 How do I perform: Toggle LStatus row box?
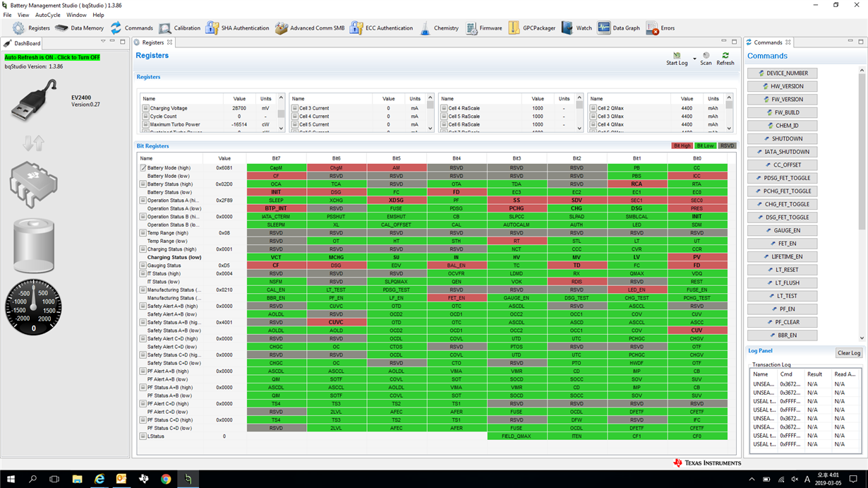click(143, 436)
